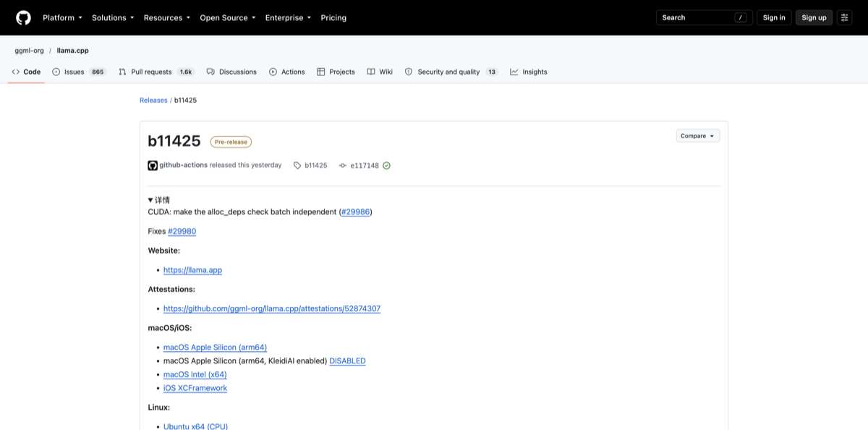The width and height of the screenshot is (868, 430).
Task: Open the github-actions author link
Action: (183, 165)
